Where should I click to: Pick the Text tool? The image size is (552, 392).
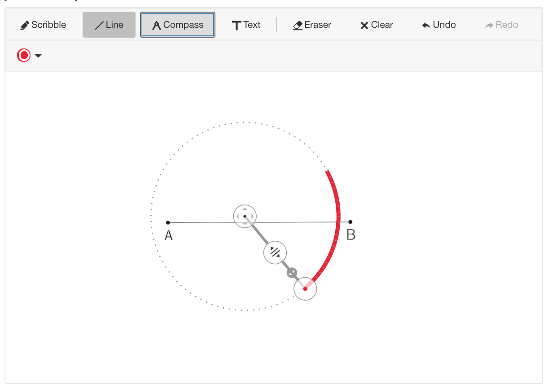point(246,25)
